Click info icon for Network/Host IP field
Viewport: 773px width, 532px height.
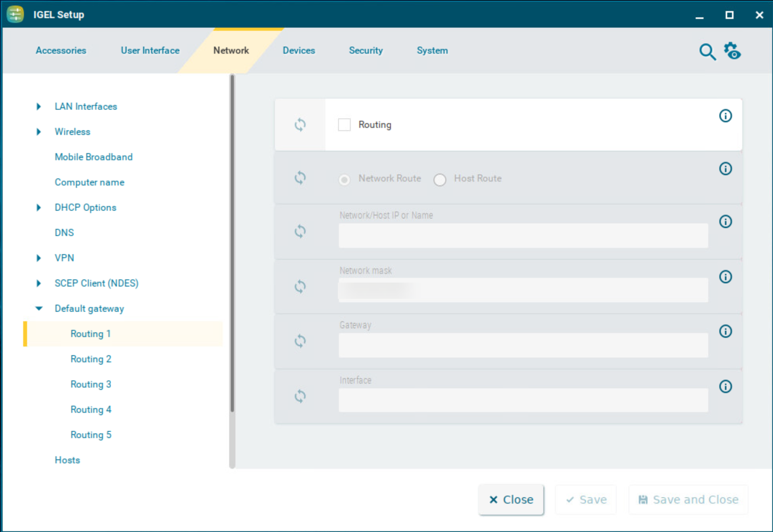pyautogui.click(x=725, y=222)
